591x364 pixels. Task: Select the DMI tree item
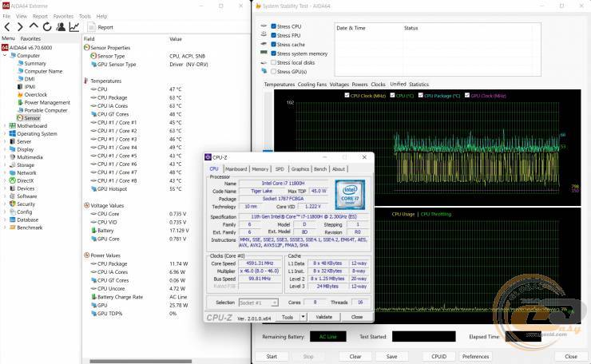(x=26, y=79)
